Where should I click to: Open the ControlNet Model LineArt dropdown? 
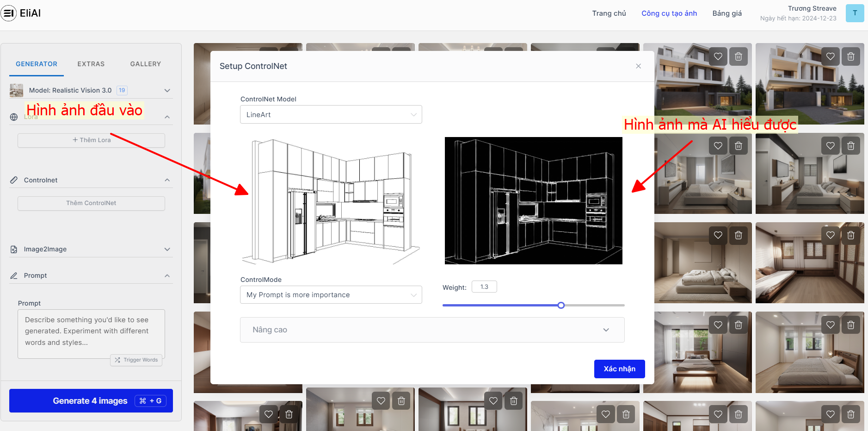331,115
